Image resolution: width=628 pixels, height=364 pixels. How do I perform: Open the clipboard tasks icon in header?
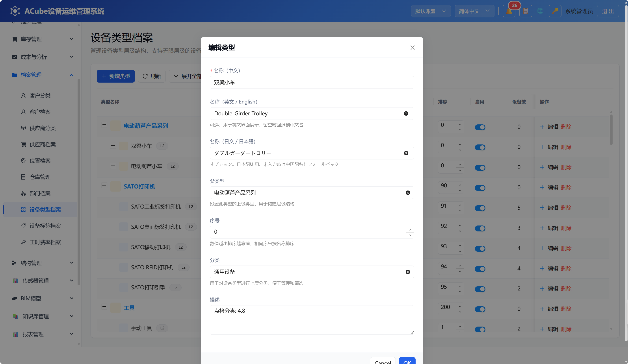pyautogui.click(x=526, y=11)
